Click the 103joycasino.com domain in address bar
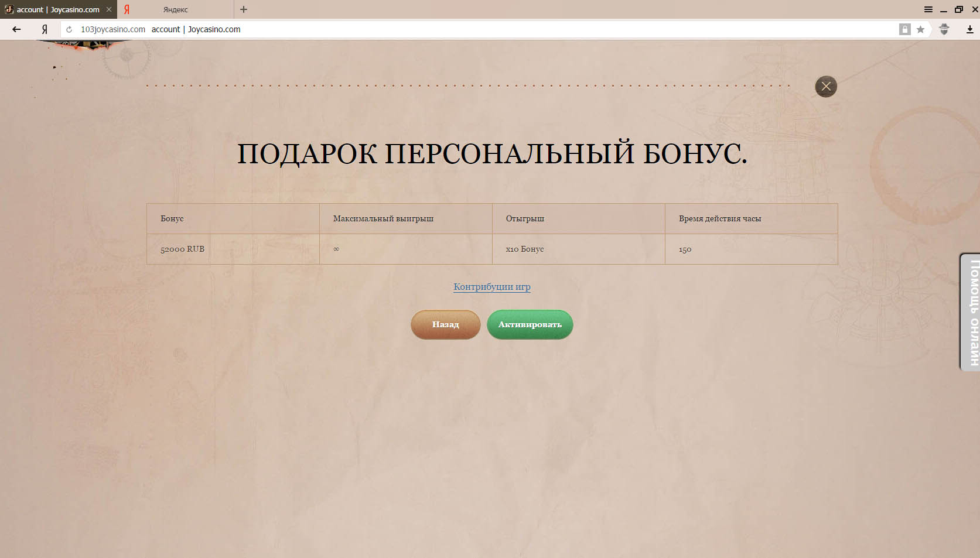 pyautogui.click(x=112, y=29)
